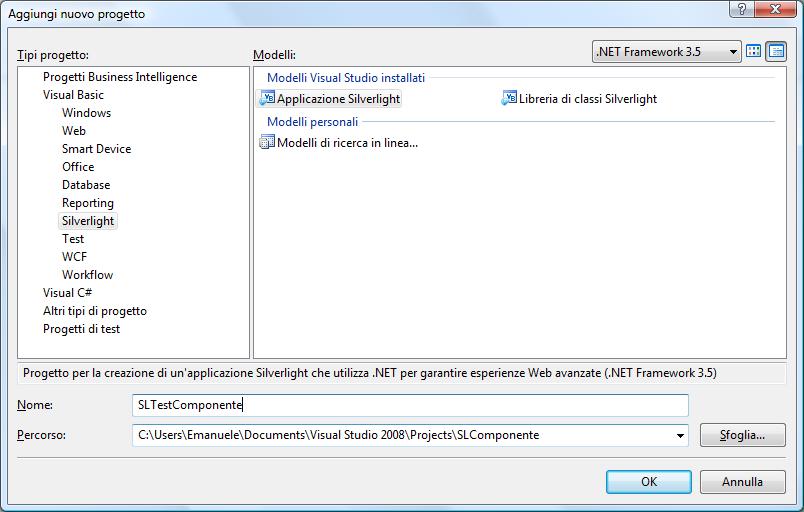The image size is (804, 512).
Task: Choose the Smart Device category
Action: click(x=96, y=149)
